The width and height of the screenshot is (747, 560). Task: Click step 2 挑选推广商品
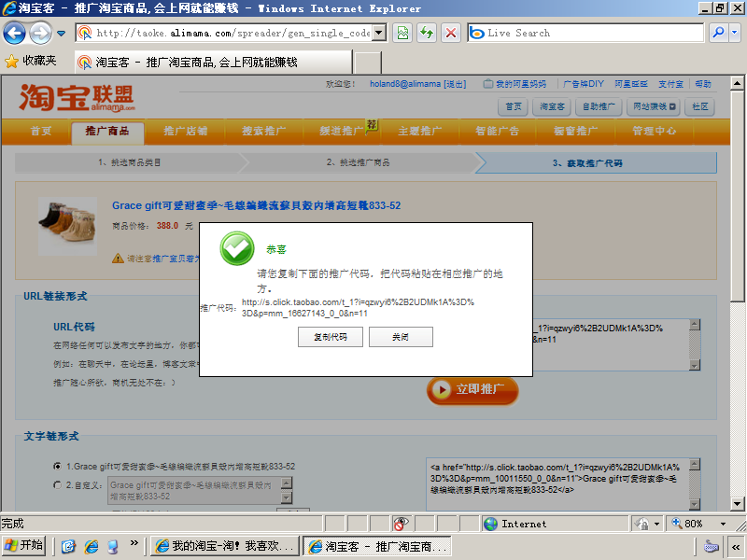pyautogui.click(x=358, y=162)
